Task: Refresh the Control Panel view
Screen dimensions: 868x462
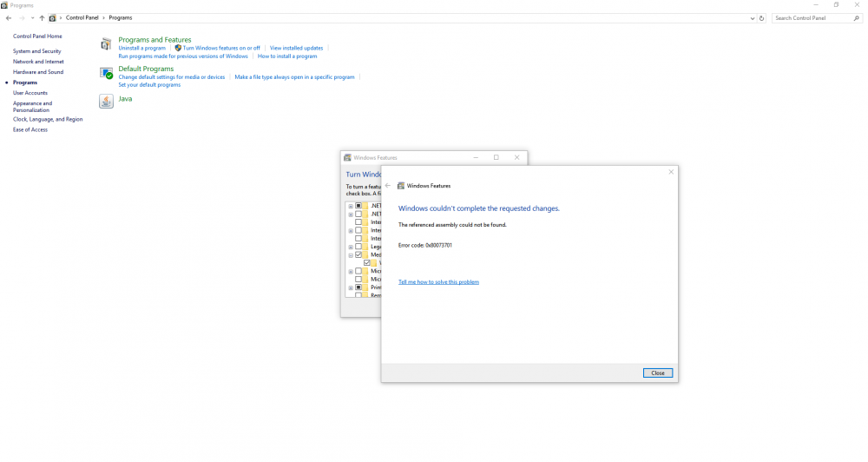Action: 762,18
